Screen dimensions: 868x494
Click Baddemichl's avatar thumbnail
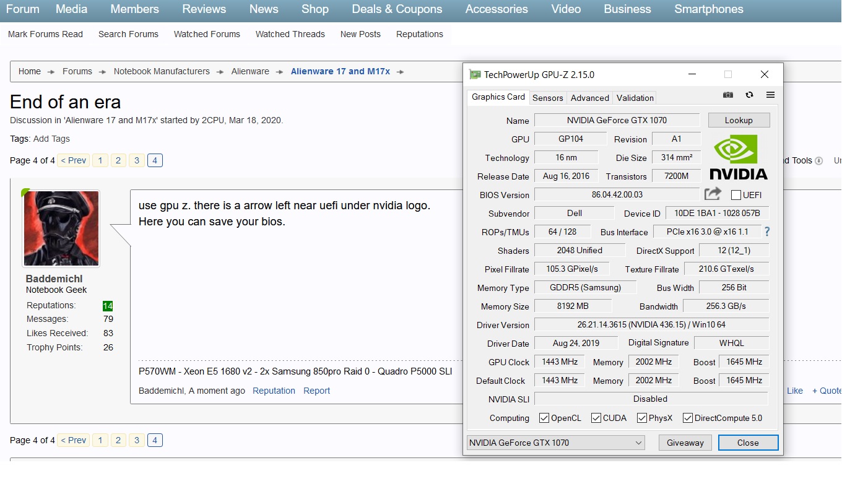(61, 228)
